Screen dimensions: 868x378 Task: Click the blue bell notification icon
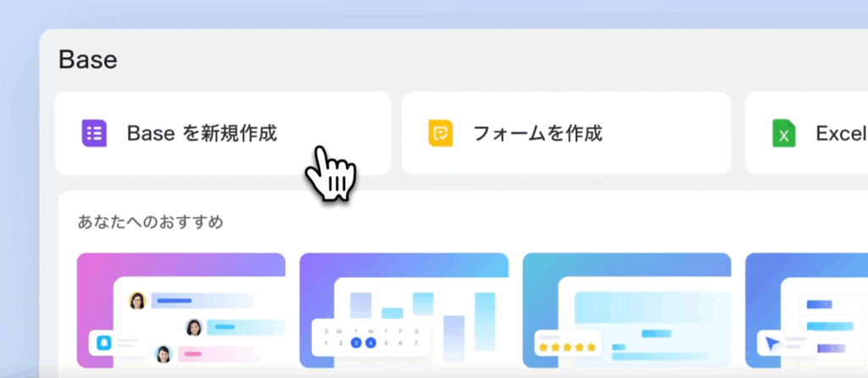[103, 342]
